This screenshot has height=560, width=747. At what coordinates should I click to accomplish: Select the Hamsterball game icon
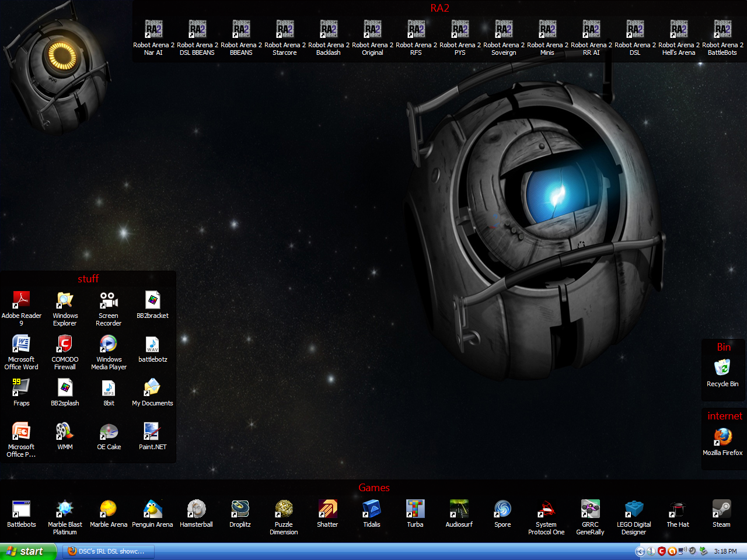click(x=196, y=513)
